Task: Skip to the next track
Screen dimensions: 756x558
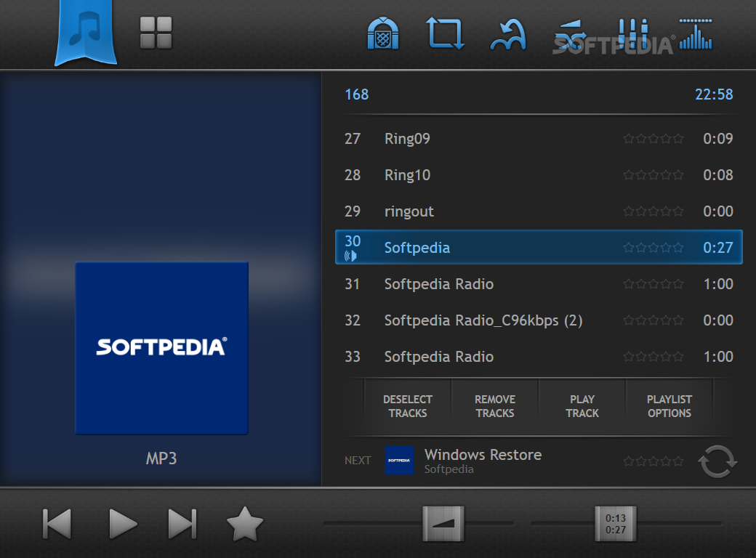Action: [182, 524]
